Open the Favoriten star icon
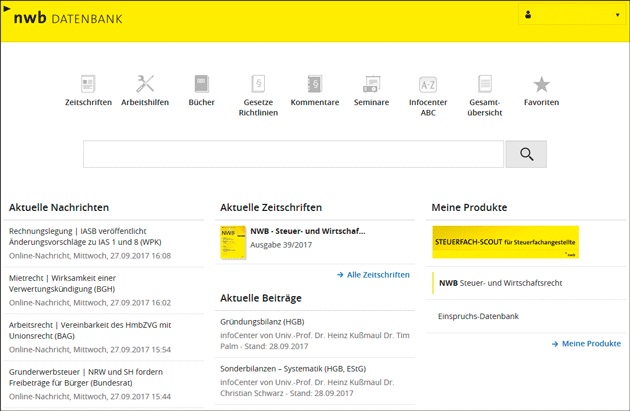The height and width of the screenshot is (411, 630). tap(541, 85)
